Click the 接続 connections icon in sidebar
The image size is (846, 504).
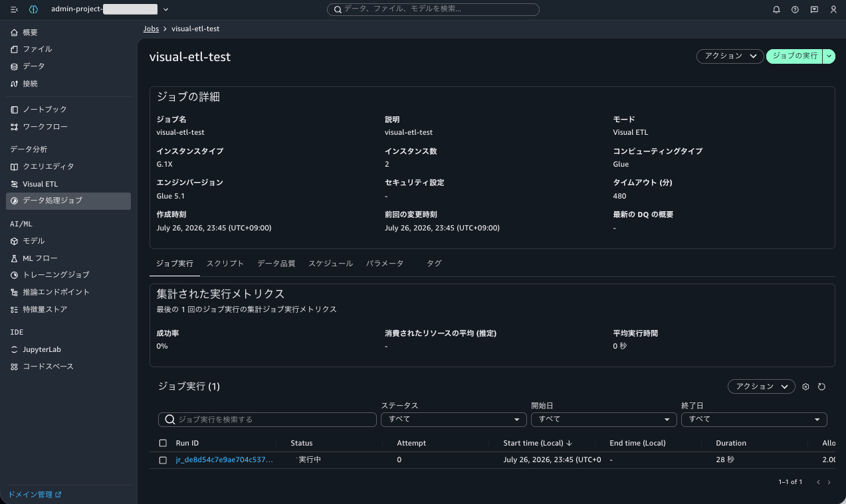pyautogui.click(x=15, y=84)
